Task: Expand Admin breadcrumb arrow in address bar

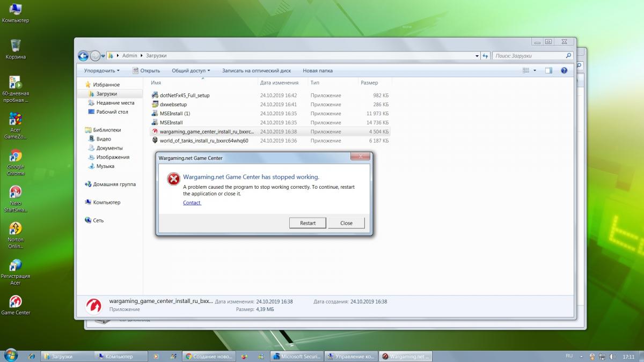Action: (x=142, y=55)
